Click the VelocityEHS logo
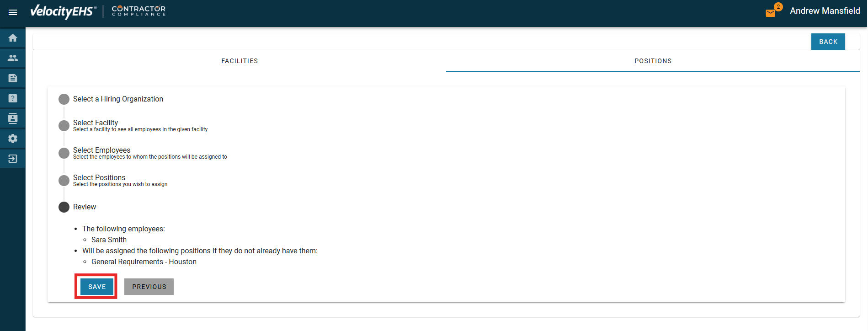Screen dimensions: 868x331 click(x=63, y=11)
